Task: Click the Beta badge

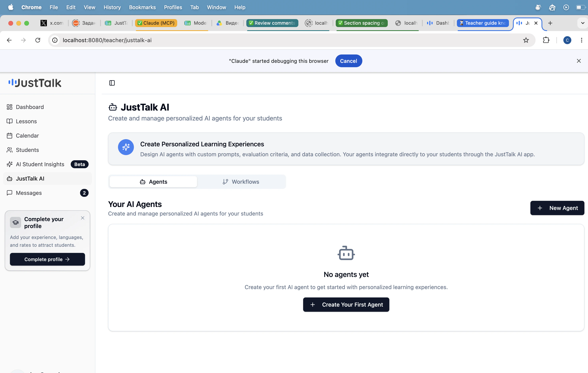Action: 80,164
